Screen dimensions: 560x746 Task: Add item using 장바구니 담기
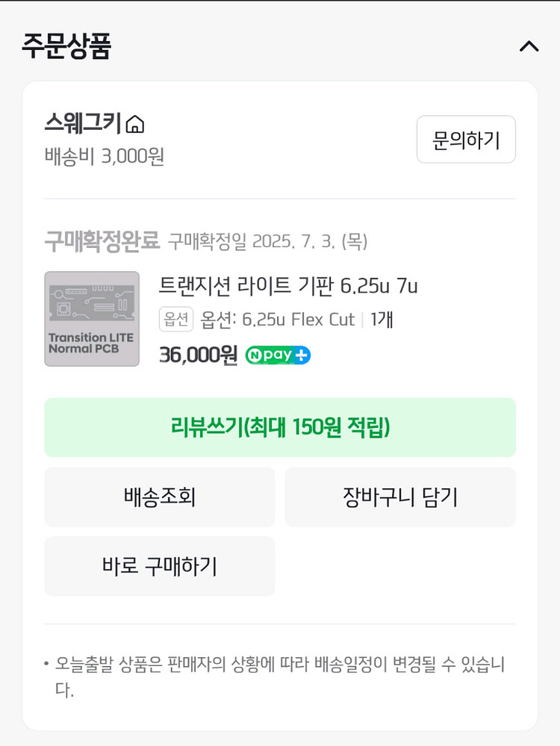(x=400, y=497)
